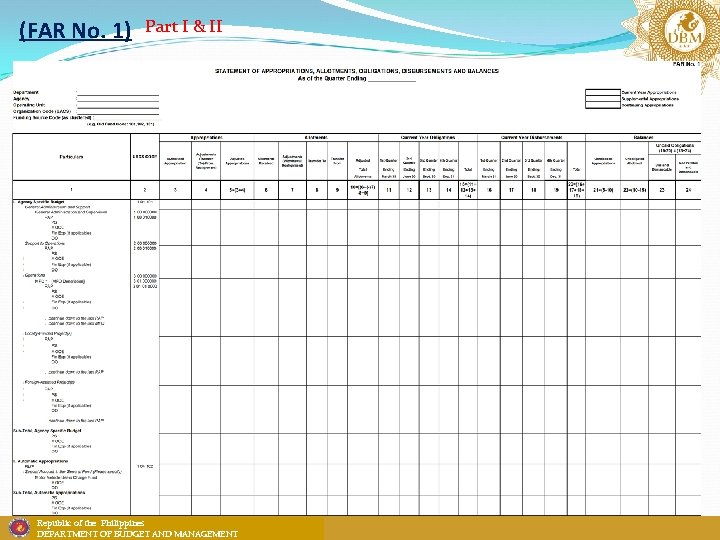The height and width of the screenshot is (540, 720).
Task: Click column number 4 cell
Action: point(206,190)
